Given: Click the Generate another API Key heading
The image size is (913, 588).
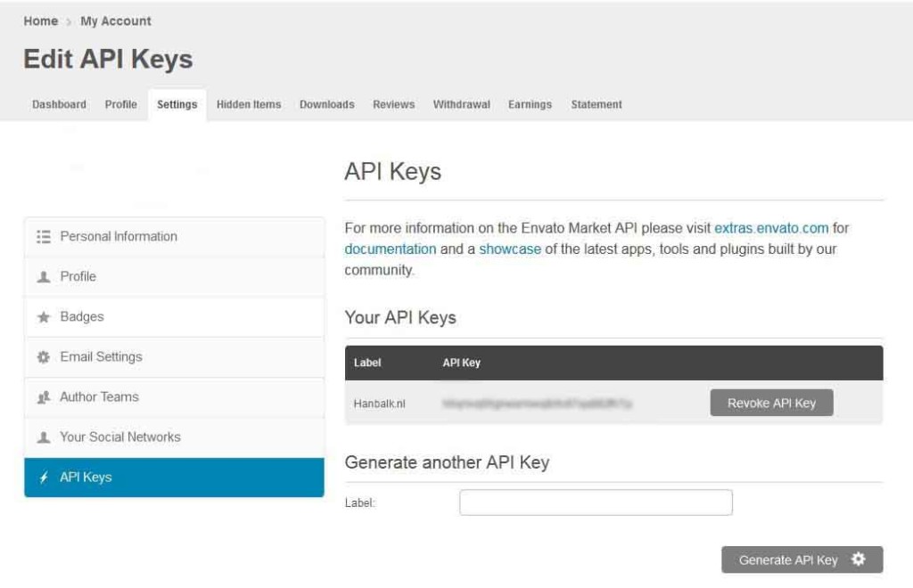Looking at the screenshot, I should click(x=448, y=463).
